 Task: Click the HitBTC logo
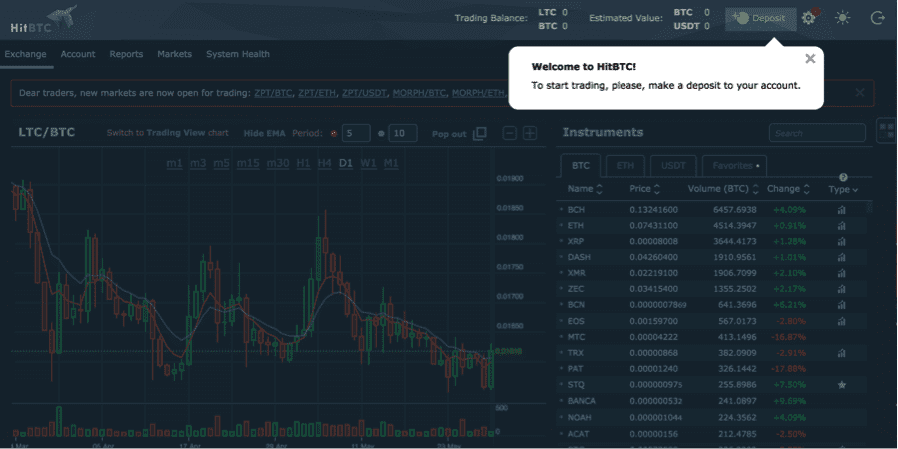click(x=44, y=19)
